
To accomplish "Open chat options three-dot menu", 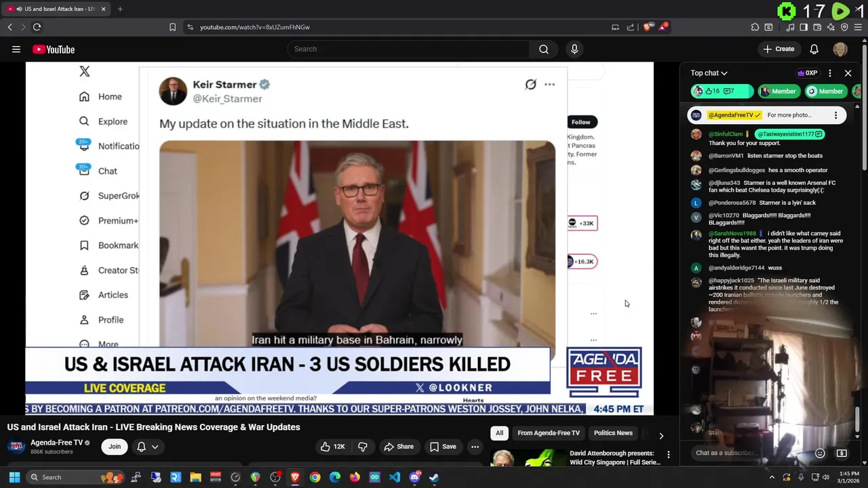I will tap(830, 73).
